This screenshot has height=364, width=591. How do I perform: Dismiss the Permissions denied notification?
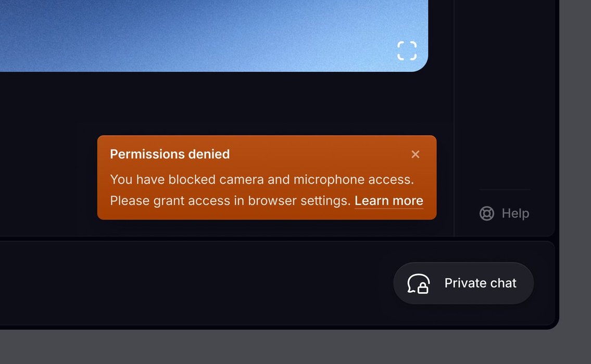coord(416,154)
